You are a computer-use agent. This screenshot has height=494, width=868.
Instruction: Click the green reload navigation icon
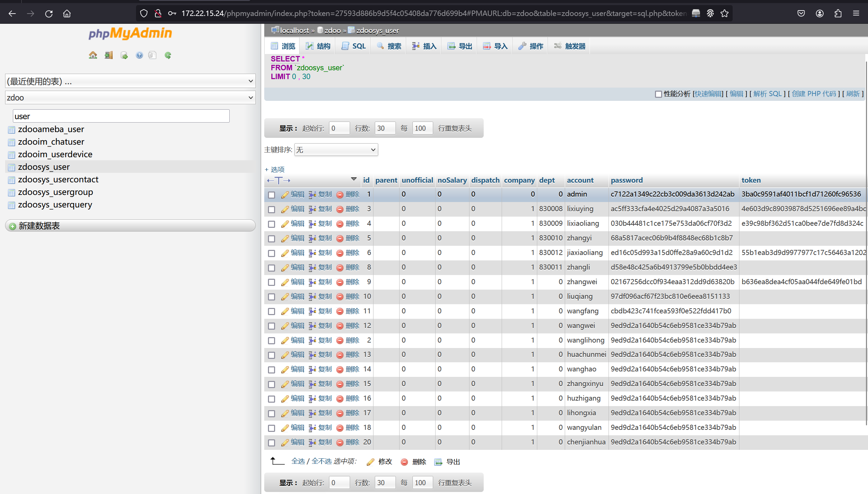tap(168, 55)
